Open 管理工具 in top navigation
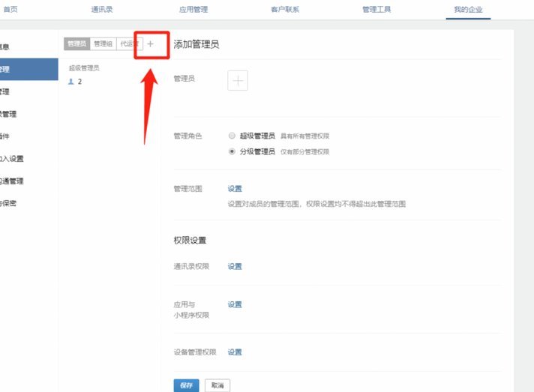The width and height of the screenshot is (534, 392). pos(376,9)
